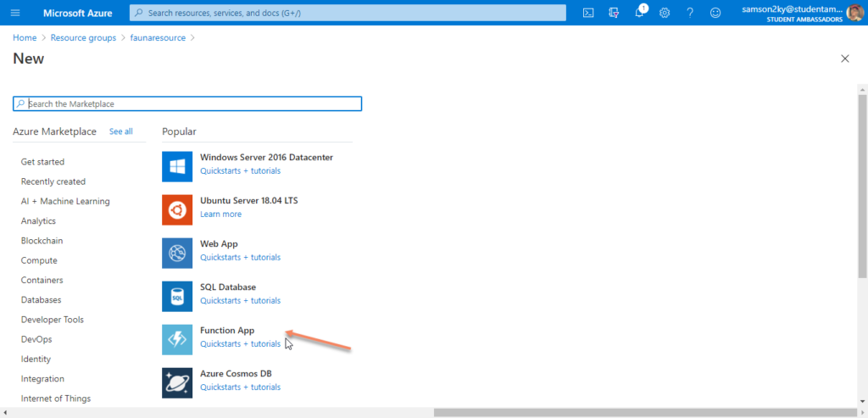Open the help question mark
Image resolution: width=868 pixels, height=418 pixels.
690,13
